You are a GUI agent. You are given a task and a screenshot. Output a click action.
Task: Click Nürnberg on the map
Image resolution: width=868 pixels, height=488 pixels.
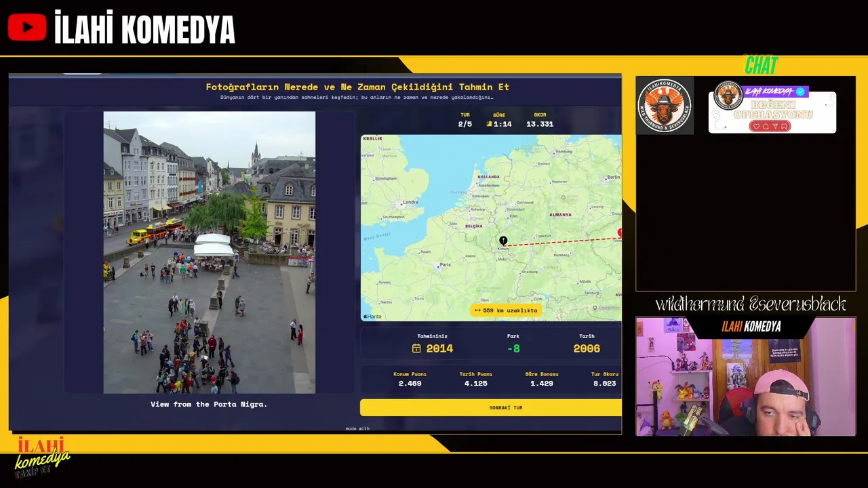point(561,255)
